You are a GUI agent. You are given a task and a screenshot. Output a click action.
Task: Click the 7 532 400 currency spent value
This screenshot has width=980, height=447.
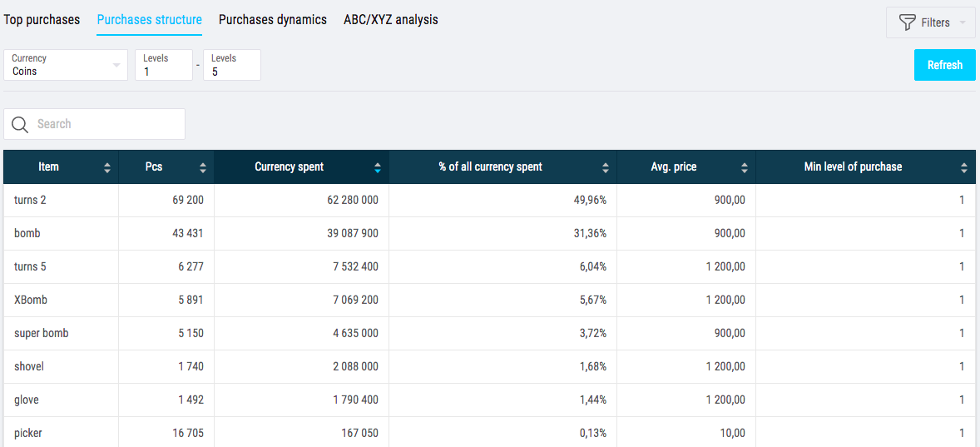[354, 267]
